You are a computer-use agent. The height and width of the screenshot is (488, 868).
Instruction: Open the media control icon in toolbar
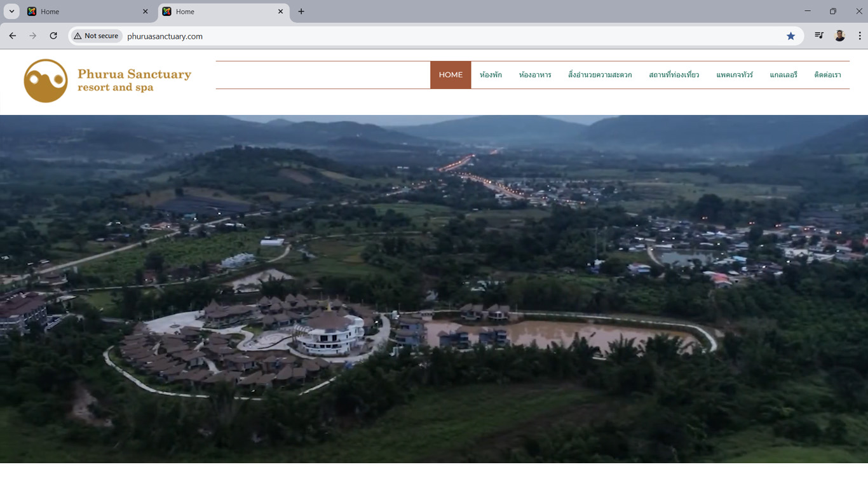point(819,36)
